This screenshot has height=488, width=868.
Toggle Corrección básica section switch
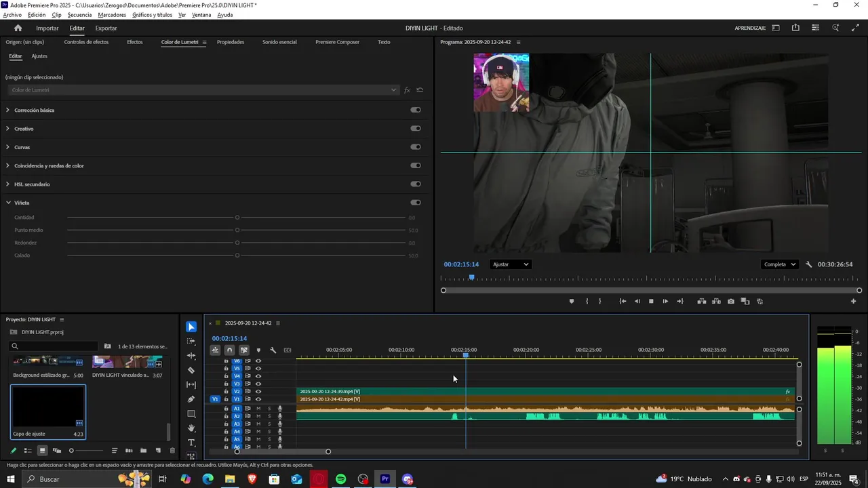point(416,110)
